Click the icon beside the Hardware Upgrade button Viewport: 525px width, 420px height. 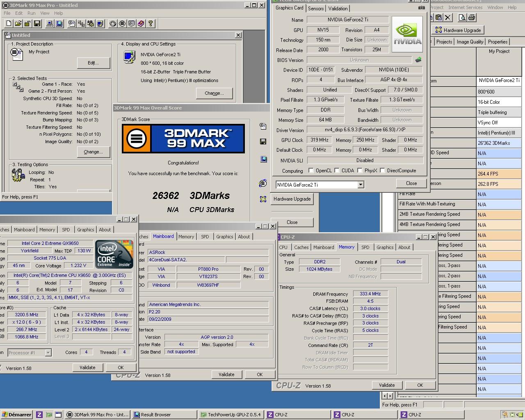click(263, 199)
